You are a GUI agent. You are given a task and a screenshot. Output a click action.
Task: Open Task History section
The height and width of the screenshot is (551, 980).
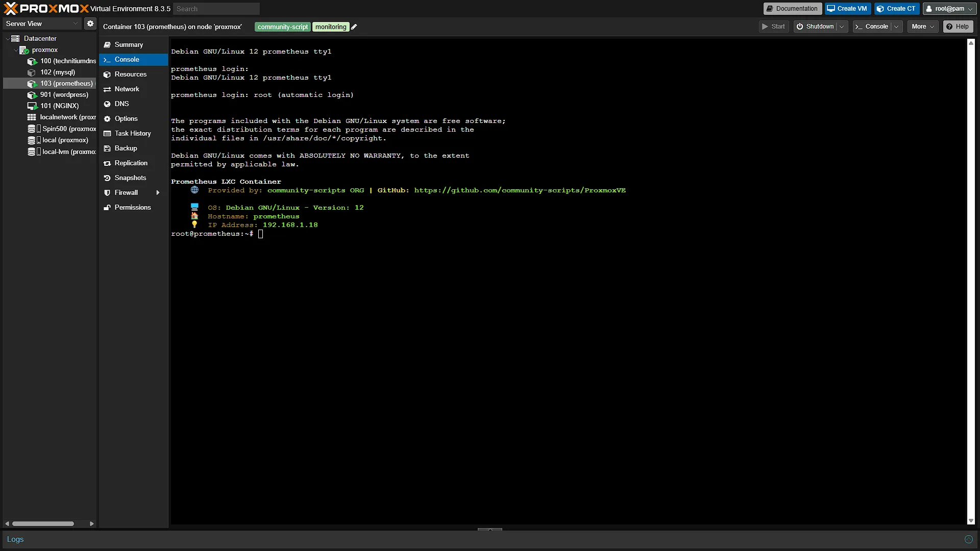point(134,134)
